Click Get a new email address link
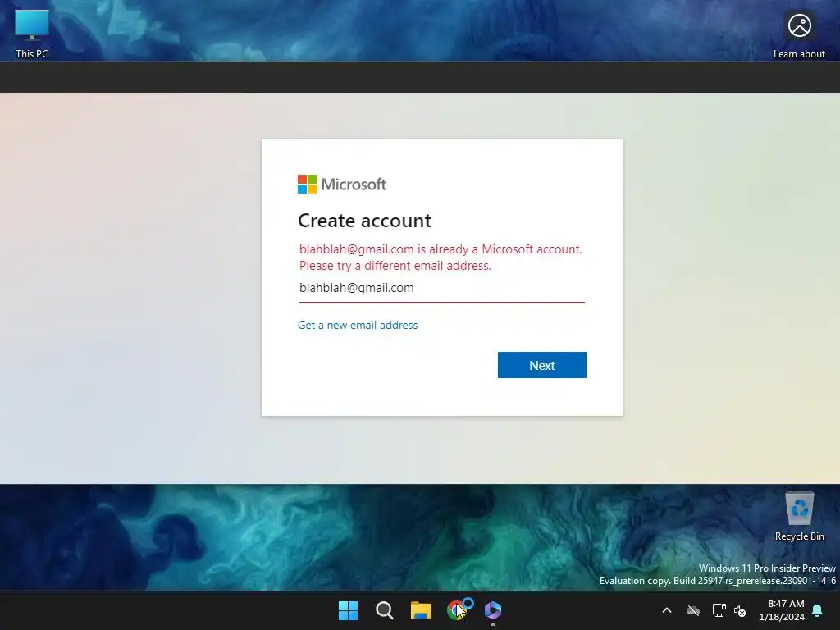Viewport: 840px width, 630px height. pos(358,325)
